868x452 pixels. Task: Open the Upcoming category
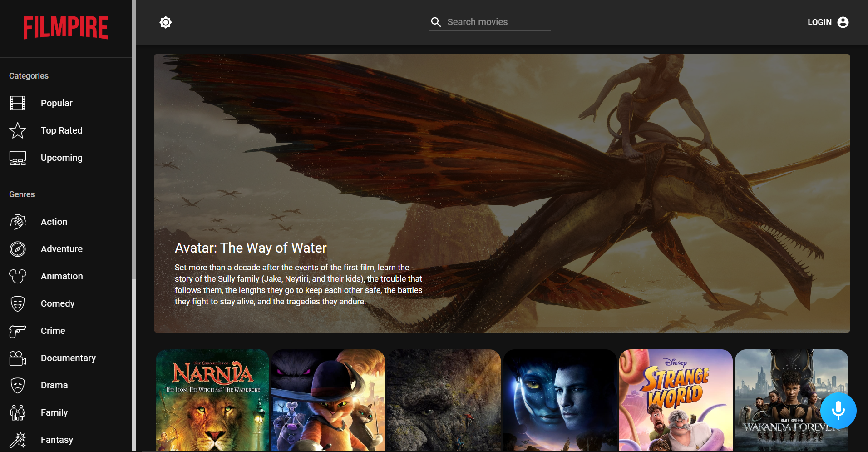click(66, 158)
